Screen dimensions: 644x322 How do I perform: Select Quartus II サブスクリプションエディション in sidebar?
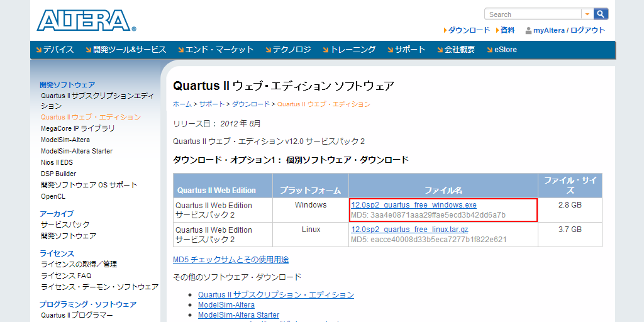click(x=97, y=101)
